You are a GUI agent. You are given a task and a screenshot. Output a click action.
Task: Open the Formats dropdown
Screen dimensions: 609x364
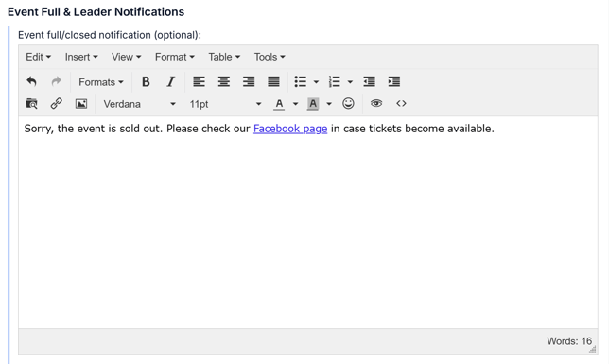100,82
